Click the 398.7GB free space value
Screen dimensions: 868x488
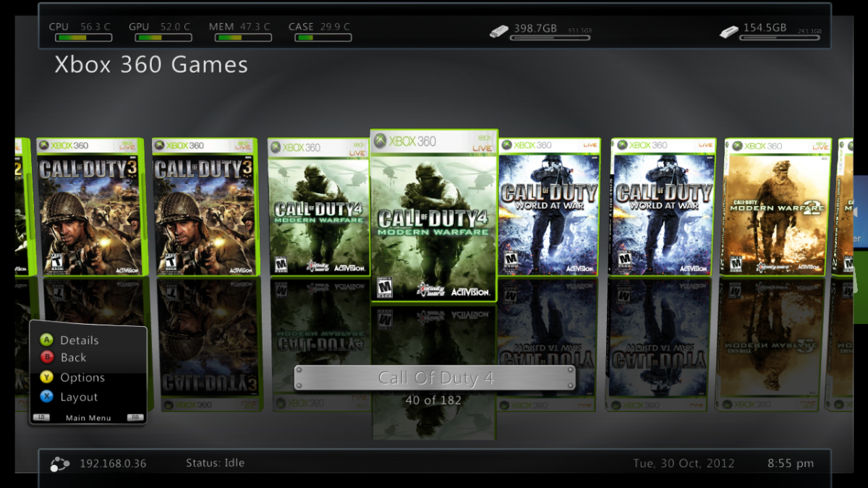535,28
